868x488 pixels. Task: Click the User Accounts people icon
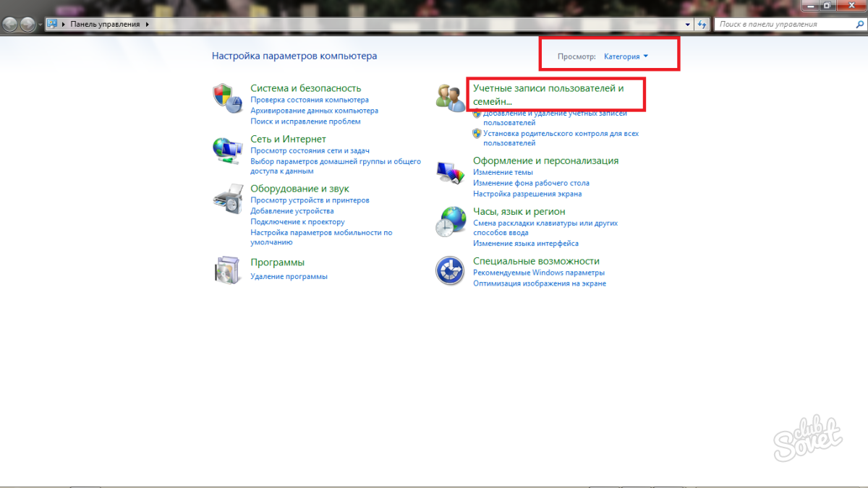450,98
